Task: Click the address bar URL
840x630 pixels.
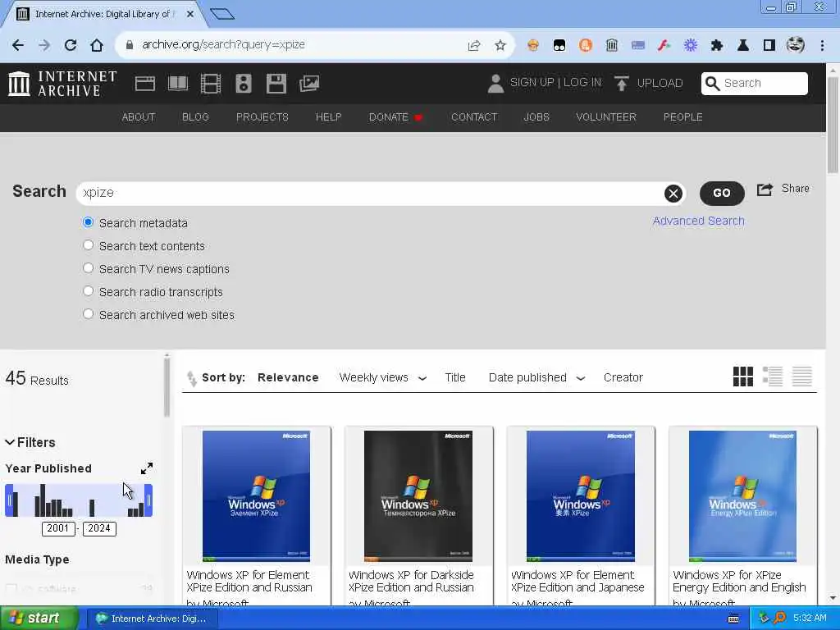Action: (223, 44)
